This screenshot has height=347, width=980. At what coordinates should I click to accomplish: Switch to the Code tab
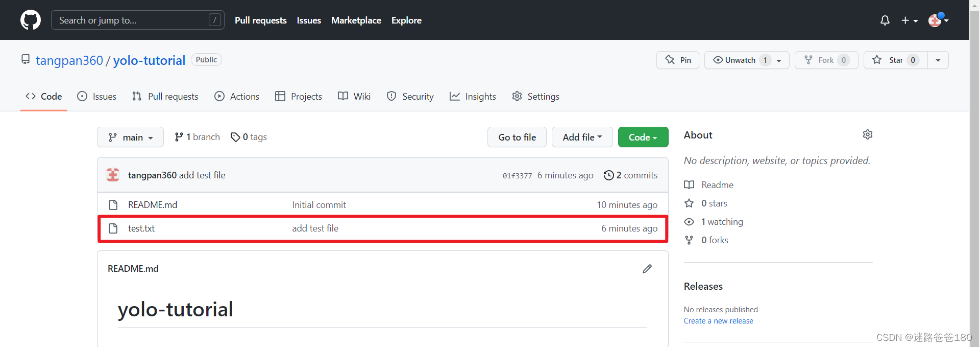(44, 96)
